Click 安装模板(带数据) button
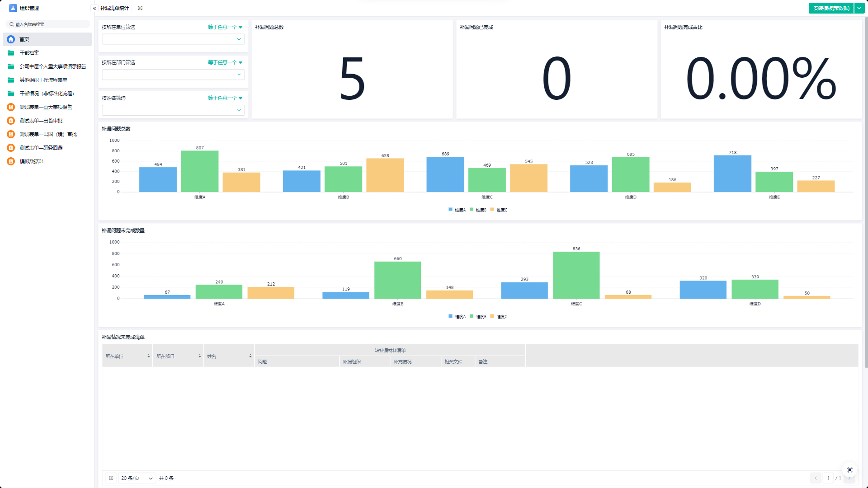 click(x=831, y=8)
